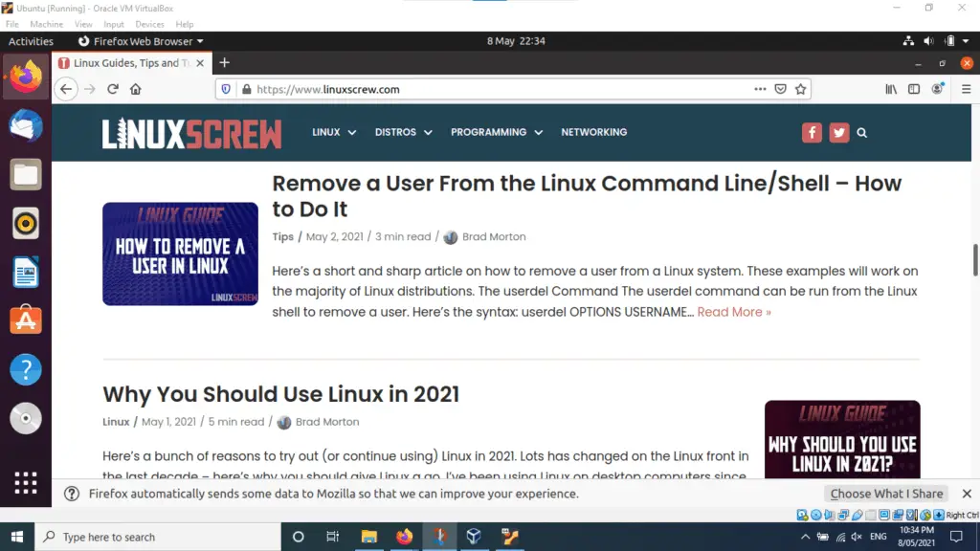Viewport: 980px width, 551px height.
Task: Open Windows notification center
Action: (x=956, y=537)
